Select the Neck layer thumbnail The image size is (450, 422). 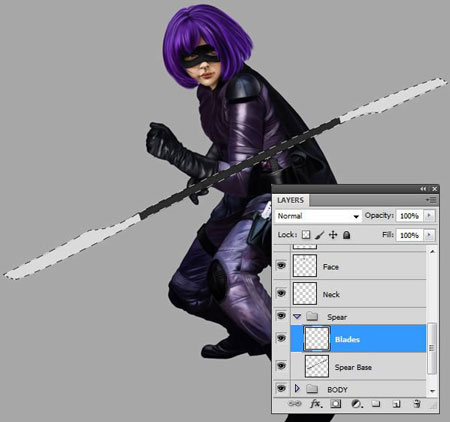tap(305, 293)
